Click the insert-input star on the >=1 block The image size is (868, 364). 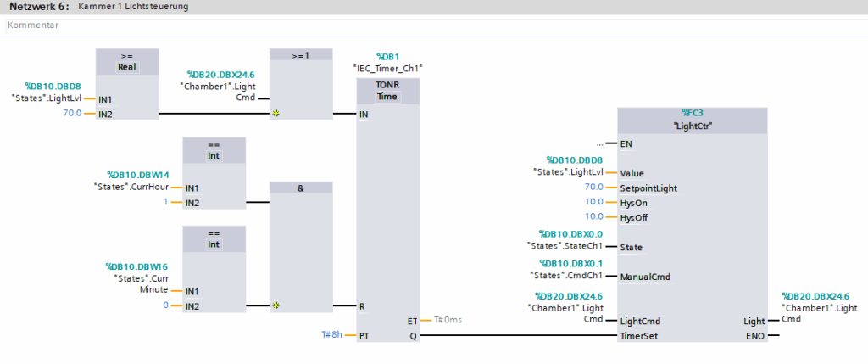point(275,113)
